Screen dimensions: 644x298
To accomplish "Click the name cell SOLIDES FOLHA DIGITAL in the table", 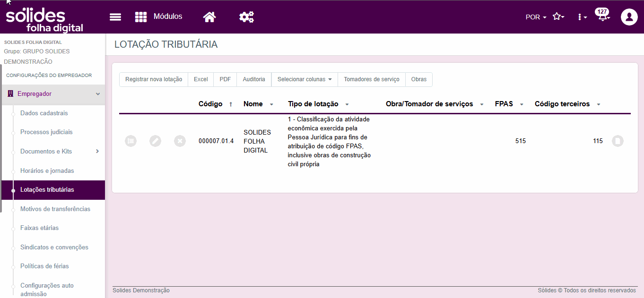I will click(257, 141).
